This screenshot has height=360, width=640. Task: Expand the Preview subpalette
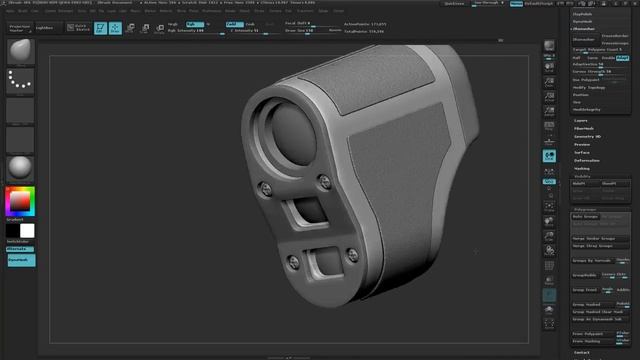[x=582, y=144]
